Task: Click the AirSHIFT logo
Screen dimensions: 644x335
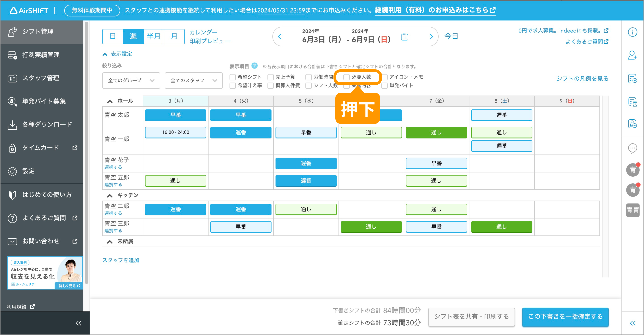Action: coord(29,10)
